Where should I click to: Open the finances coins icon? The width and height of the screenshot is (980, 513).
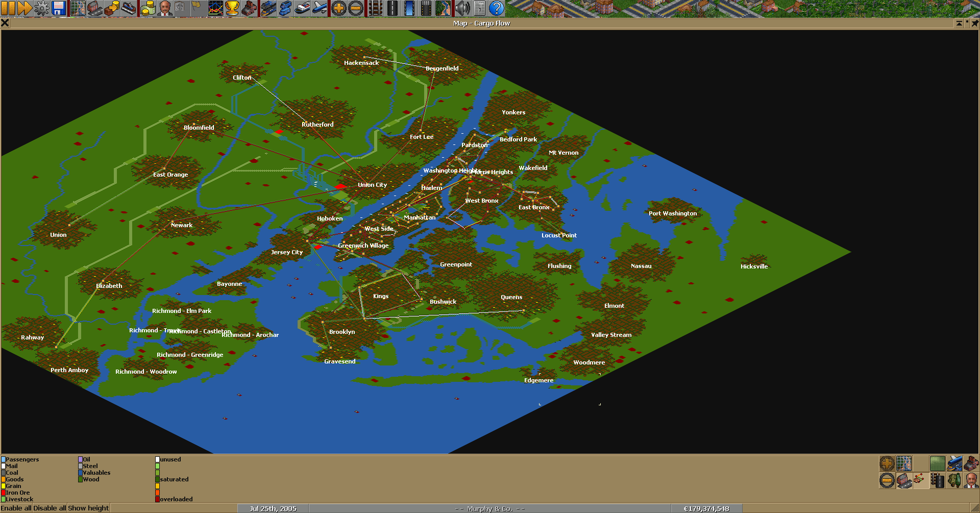tap(148, 8)
